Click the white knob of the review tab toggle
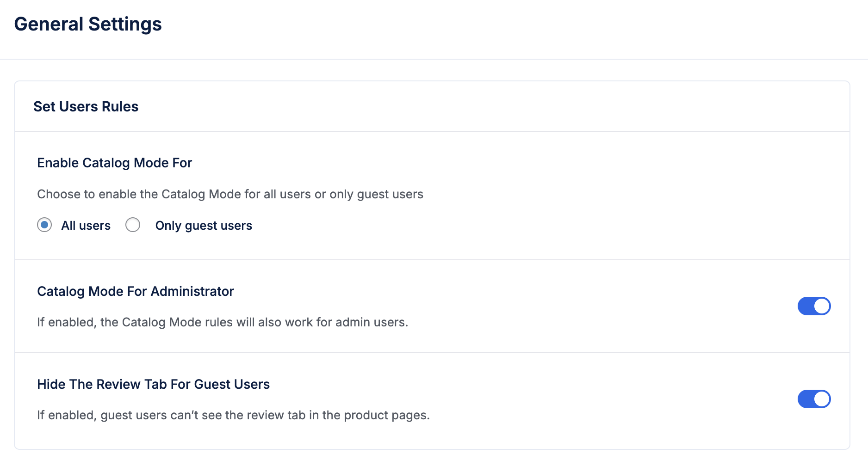The height and width of the screenshot is (466, 868). 822,399
